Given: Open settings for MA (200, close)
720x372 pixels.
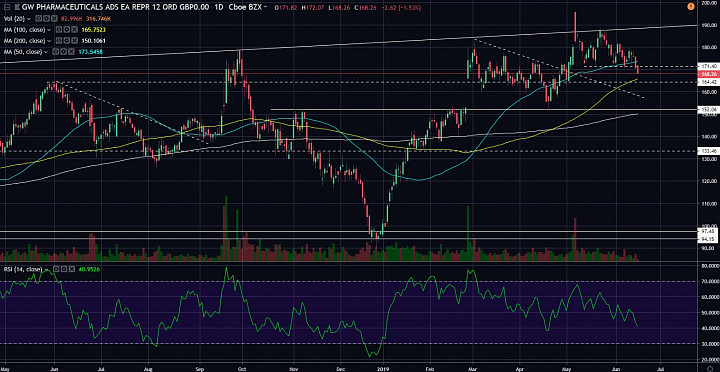Looking at the screenshot, I should 67,40.
